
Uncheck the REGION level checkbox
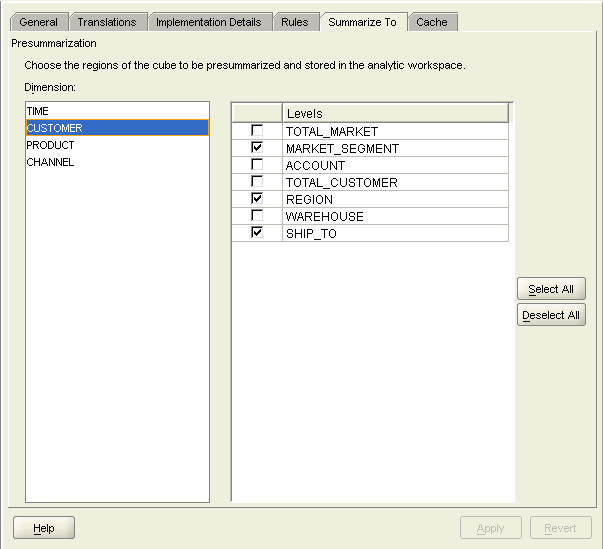(x=257, y=199)
